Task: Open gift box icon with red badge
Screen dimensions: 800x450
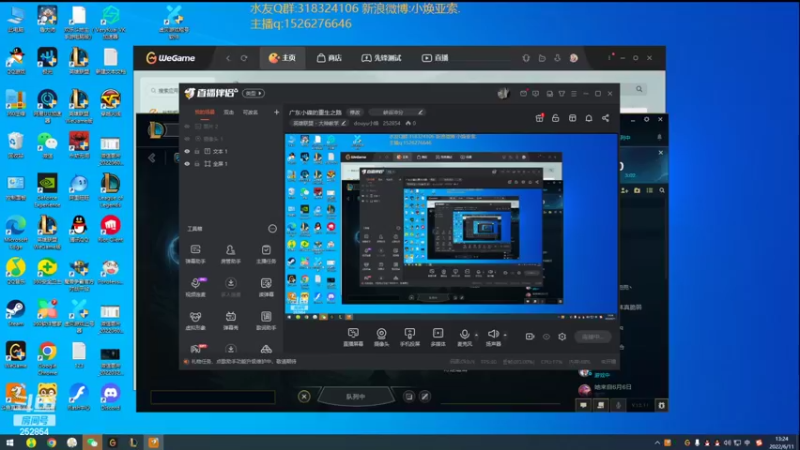Action: coord(539,118)
